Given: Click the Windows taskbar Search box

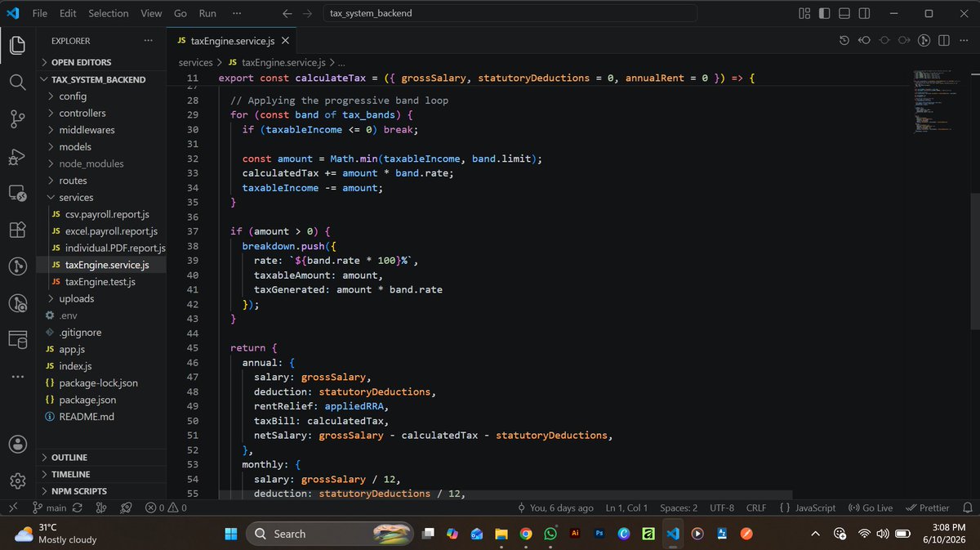Looking at the screenshot, I should (328, 534).
